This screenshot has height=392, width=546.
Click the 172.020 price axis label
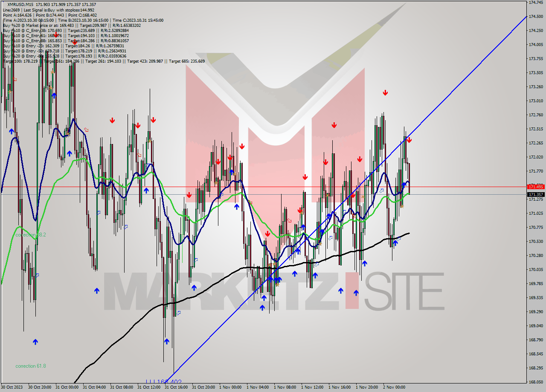point(536,157)
